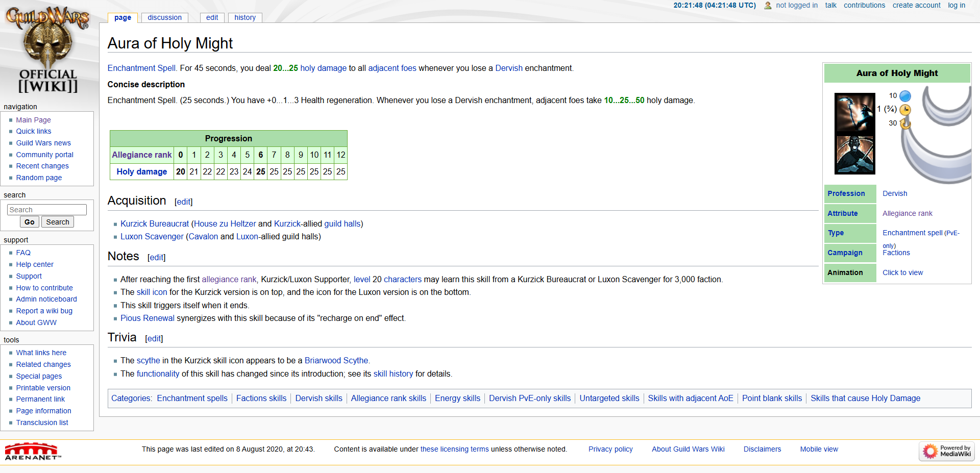Click create account link
Screen dimensions: 980x473
[x=916, y=5]
